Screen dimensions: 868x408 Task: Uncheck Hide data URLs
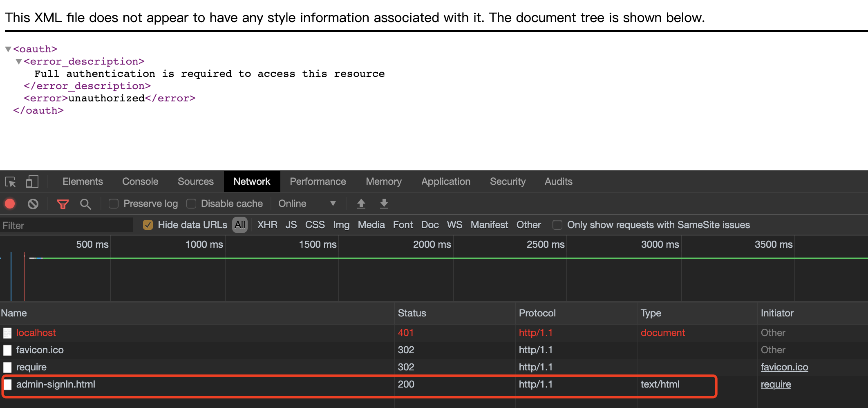pos(148,225)
